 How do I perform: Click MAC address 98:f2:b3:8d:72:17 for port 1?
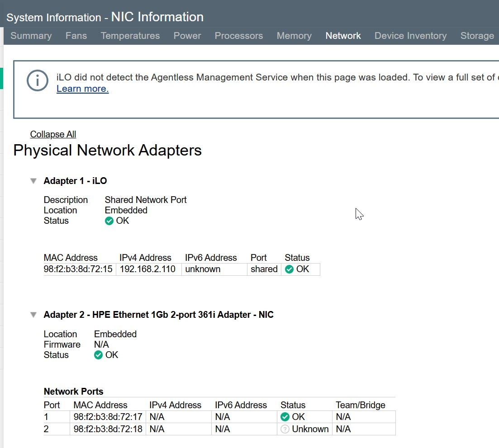click(108, 417)
